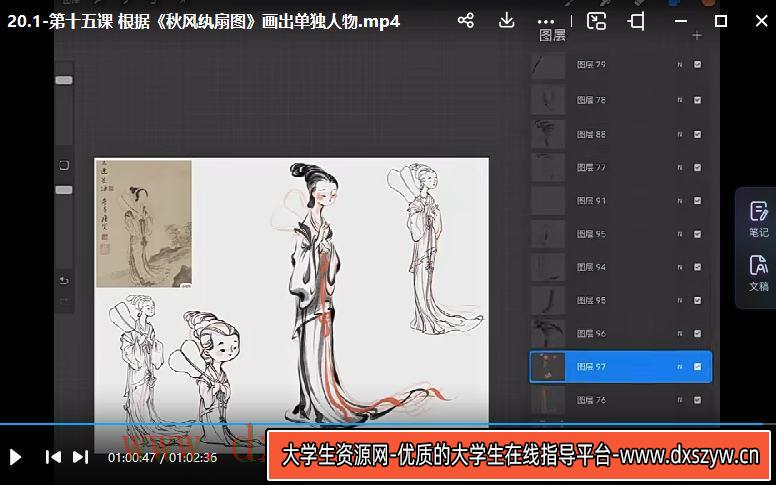Click the brush size slider handle
This screenshot has width=776, height=485.
click(64, 80)
